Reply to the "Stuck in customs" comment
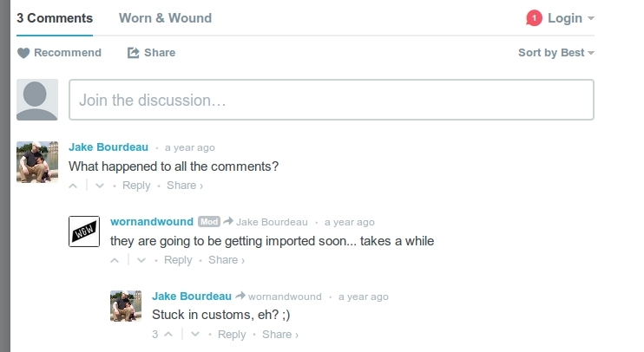This screenshot has height=352, width=644. coord(232,335)
